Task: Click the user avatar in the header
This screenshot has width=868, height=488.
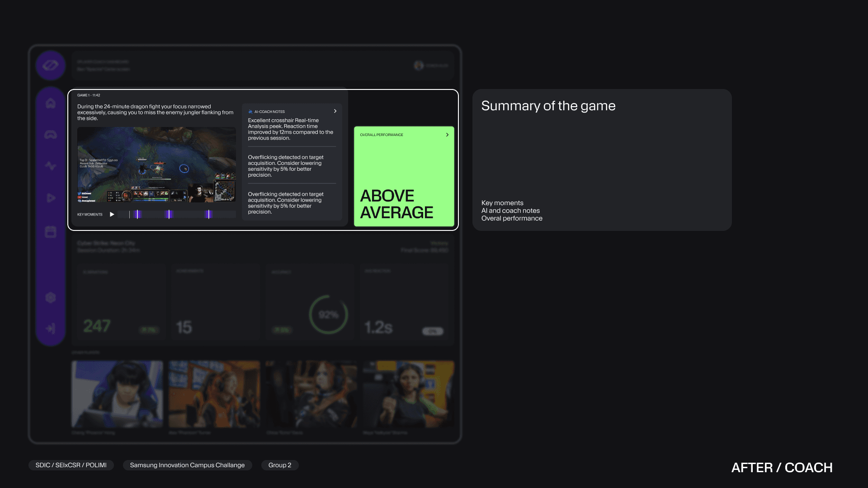Action: (x=419, y=66)
